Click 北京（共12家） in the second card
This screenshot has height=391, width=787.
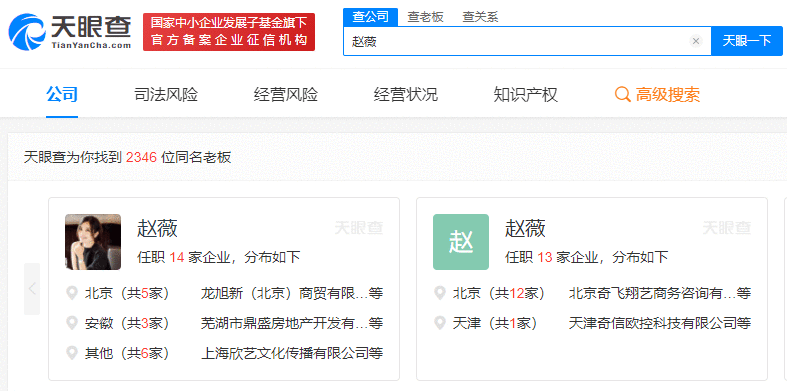499,293
